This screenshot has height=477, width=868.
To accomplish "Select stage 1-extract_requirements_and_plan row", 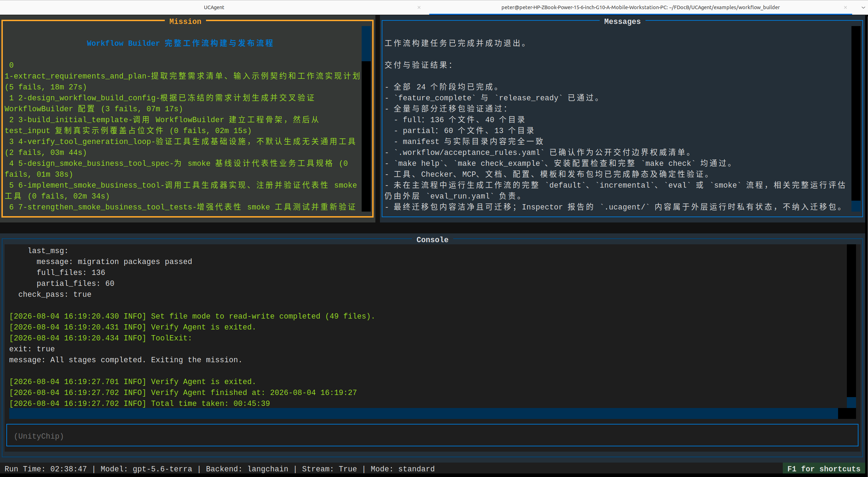I will [x=182, y=81].
